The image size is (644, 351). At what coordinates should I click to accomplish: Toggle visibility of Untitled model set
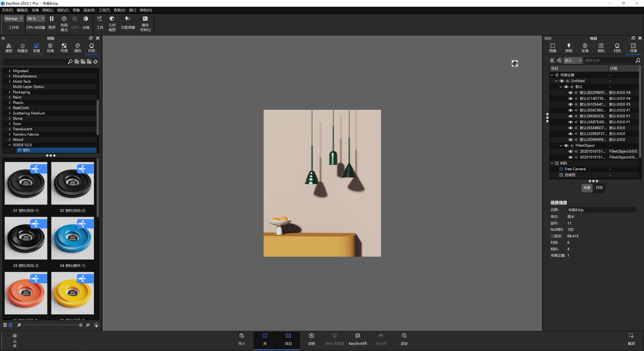click(561, 81)
